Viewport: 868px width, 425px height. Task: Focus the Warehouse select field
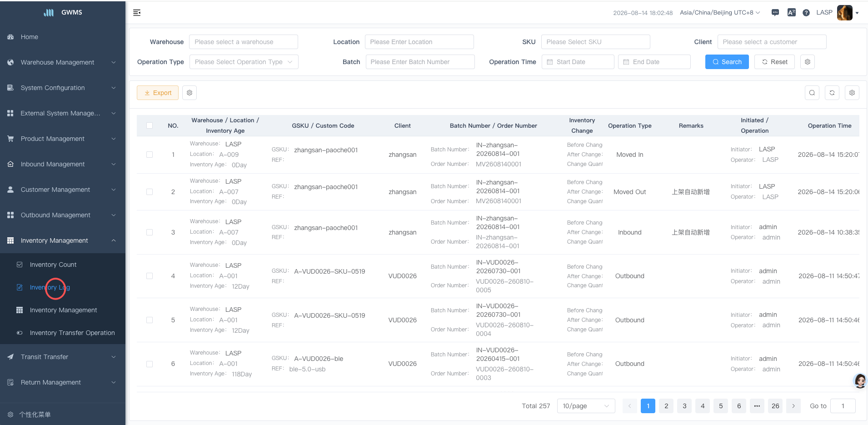(x=244, y=42)
